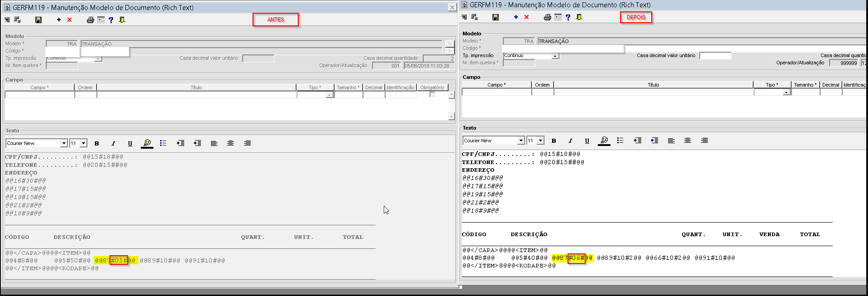Click the Campo column header in ANTES grid
Viewport: 868px width, 296px height.
tap(40, 87)
